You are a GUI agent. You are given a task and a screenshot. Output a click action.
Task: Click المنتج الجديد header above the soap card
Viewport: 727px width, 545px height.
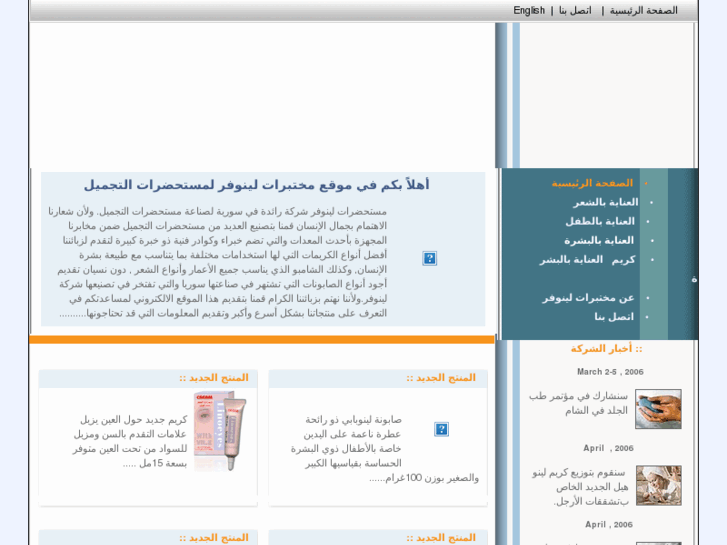pos(441,378)
